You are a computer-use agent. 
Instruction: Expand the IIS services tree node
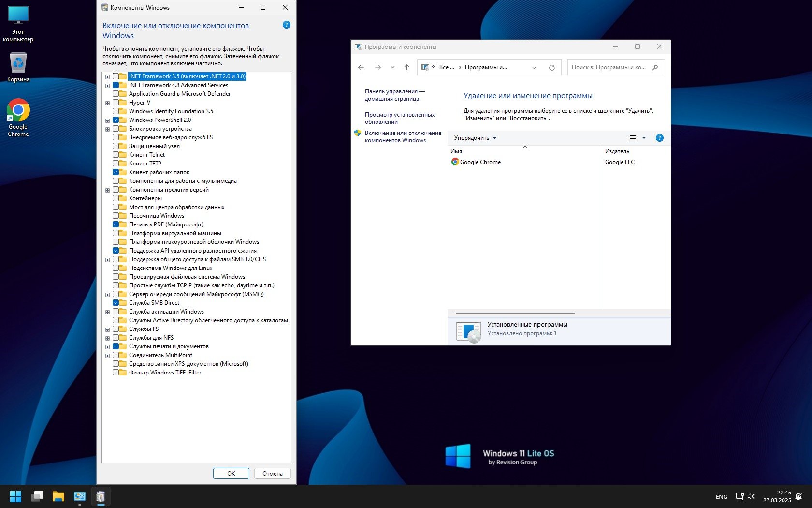pos(107,329)
